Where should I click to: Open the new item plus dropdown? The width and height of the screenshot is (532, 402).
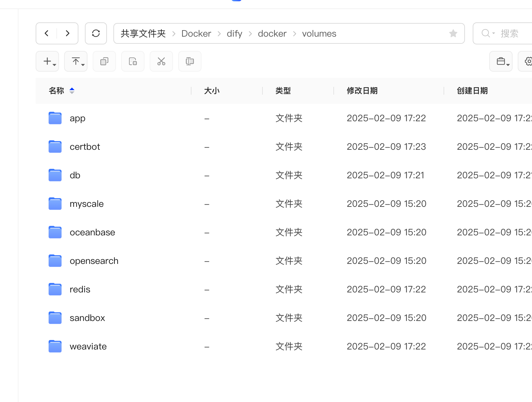[x=47, y=61]
